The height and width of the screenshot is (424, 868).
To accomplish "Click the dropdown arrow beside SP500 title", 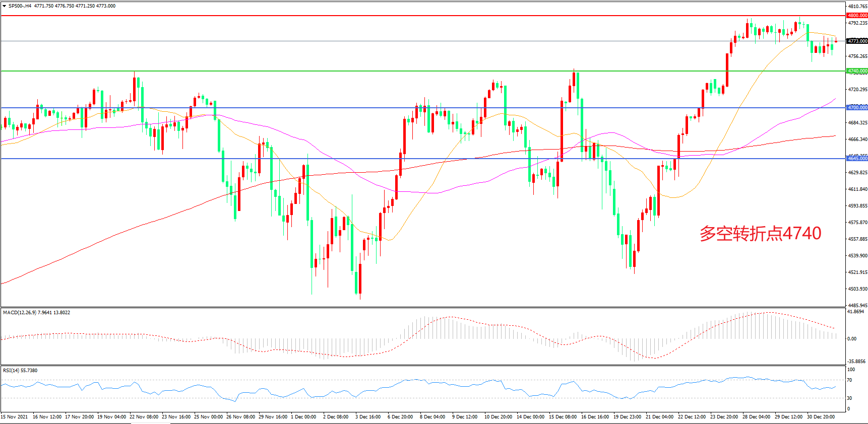I will tap(5, 6).
